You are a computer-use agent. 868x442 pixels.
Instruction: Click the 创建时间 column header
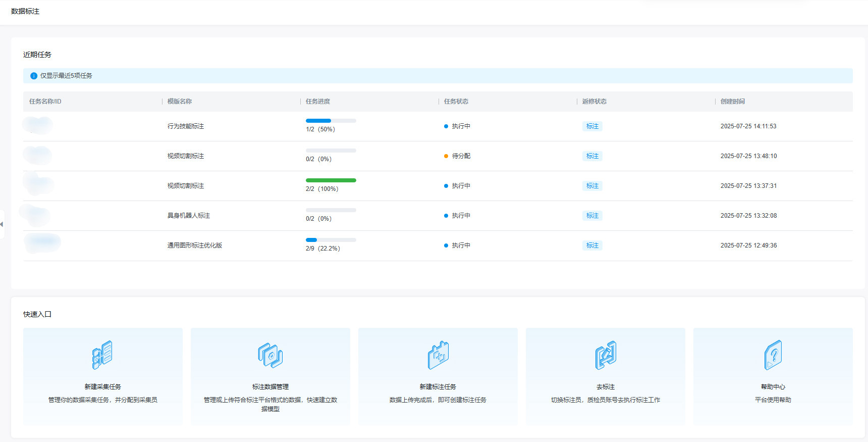(732, 102)
